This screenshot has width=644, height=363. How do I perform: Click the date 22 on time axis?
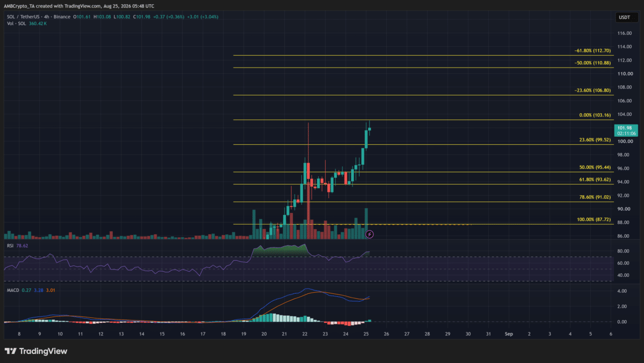pos(305,334)
